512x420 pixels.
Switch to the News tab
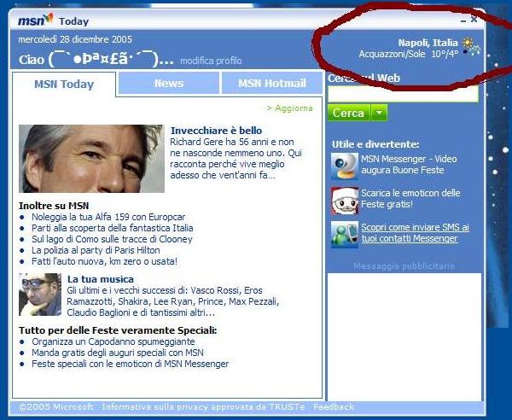pyautogui.click(x=169, y=84)
